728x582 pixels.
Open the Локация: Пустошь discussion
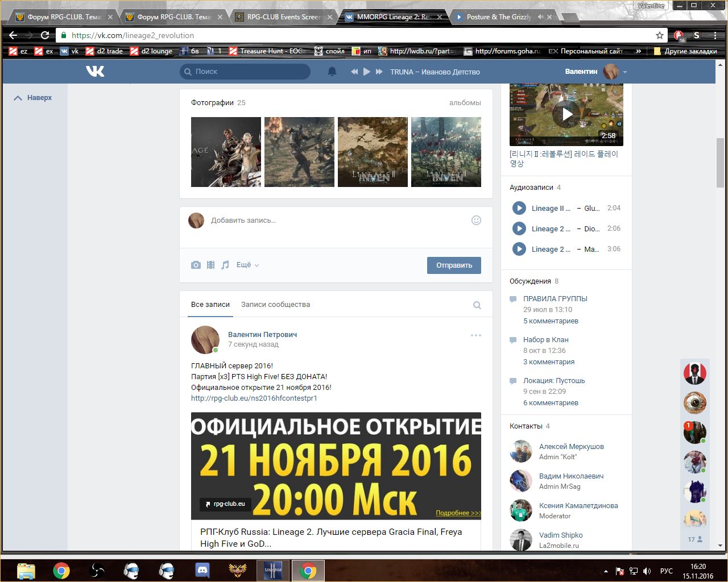coord(554,381)
